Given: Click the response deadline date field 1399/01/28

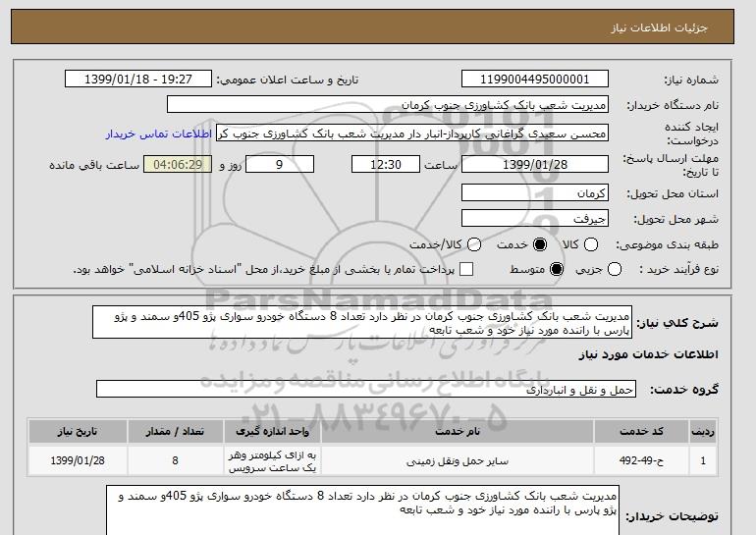Looking at the screenshot, I should (x=535, y=164).
